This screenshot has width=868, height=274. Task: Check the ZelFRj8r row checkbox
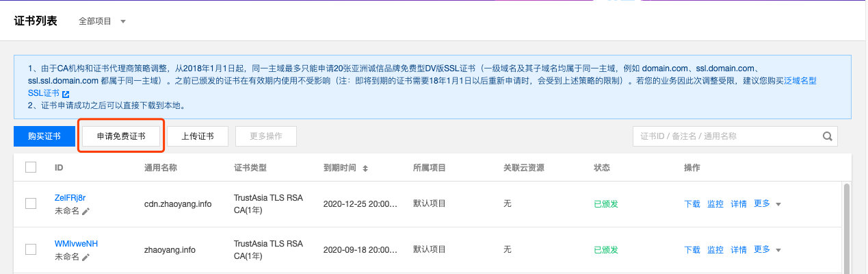[x=31, y=203]
